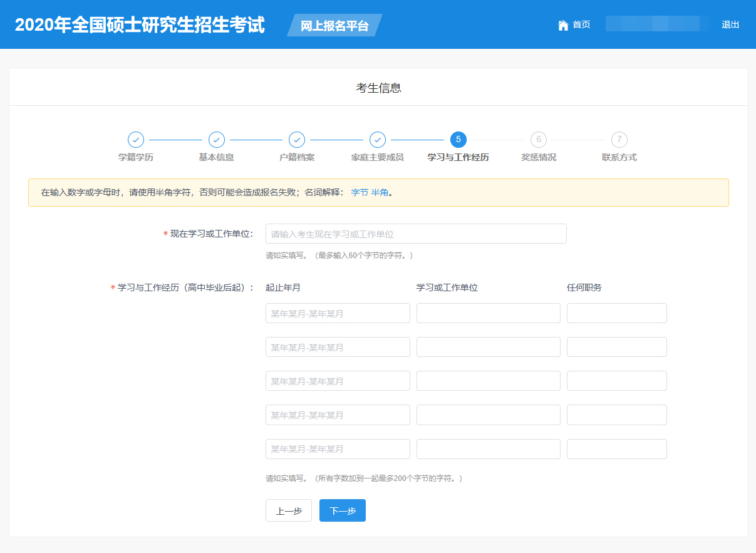Proceed with the 下一步 button
The width and height of the screenshot is (756, 553).
(343, 510)
